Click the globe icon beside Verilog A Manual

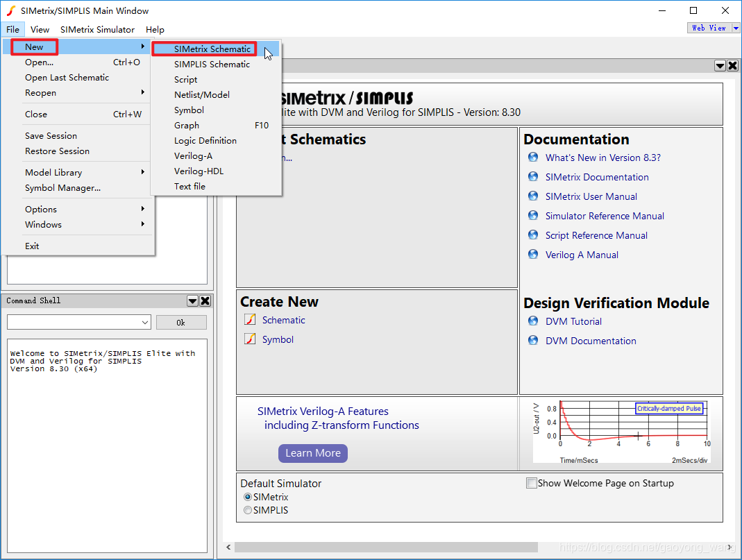pyautogui.click(x=533, y=254)
